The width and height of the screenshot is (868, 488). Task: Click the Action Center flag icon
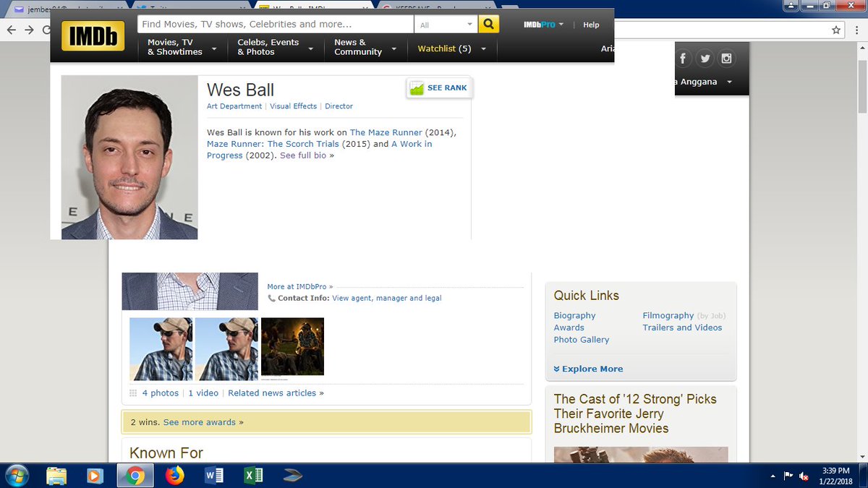click(x=788, y=476)
